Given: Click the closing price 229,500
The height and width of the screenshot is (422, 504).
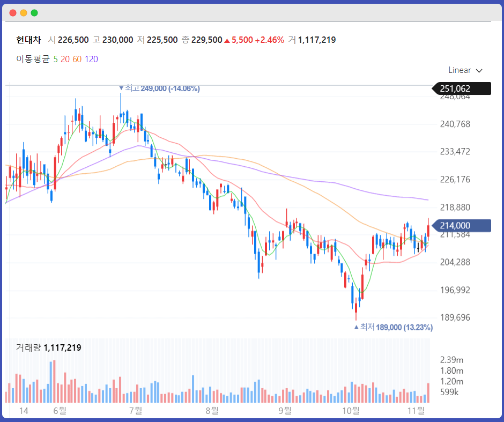Looking at the screenshot, I should pyautogui.click(x=206, y=40).
